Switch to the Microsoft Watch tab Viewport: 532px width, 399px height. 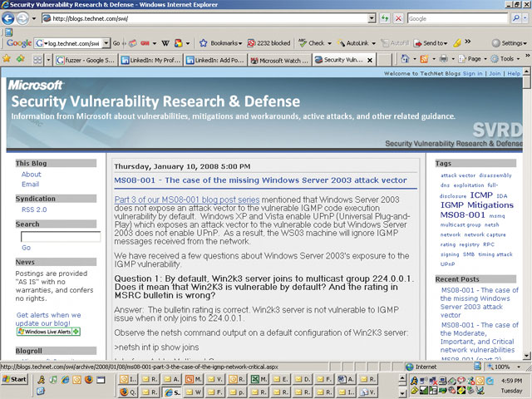click(279, 61)
